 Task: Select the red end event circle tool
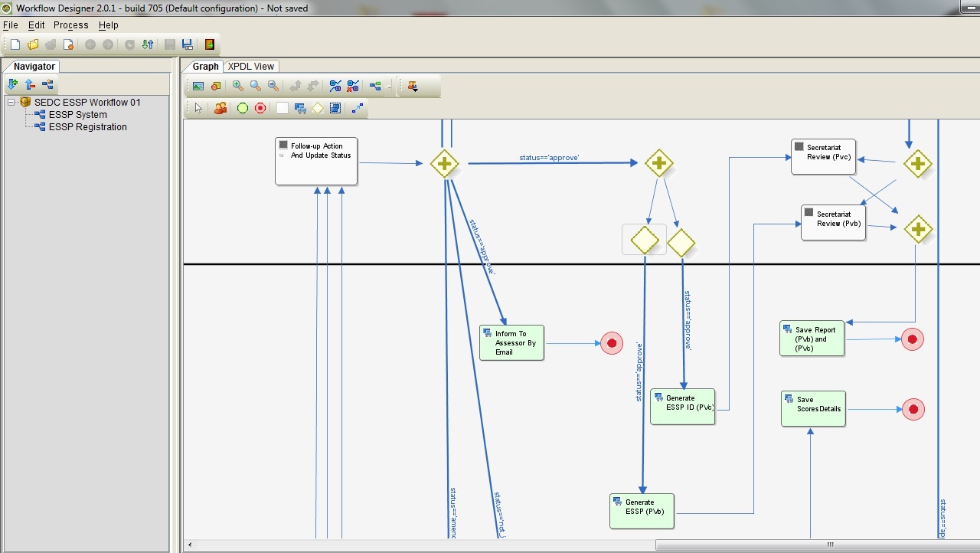(260, 109)
